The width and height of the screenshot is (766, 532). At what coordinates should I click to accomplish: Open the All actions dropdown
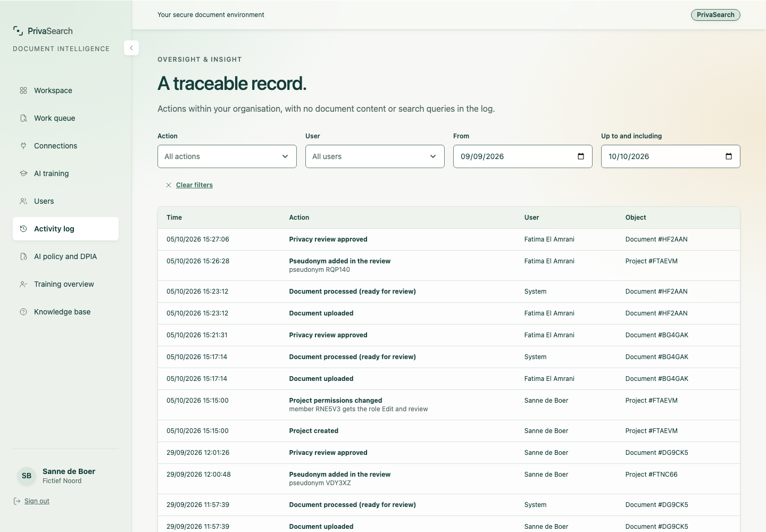(x=227, y=156)
